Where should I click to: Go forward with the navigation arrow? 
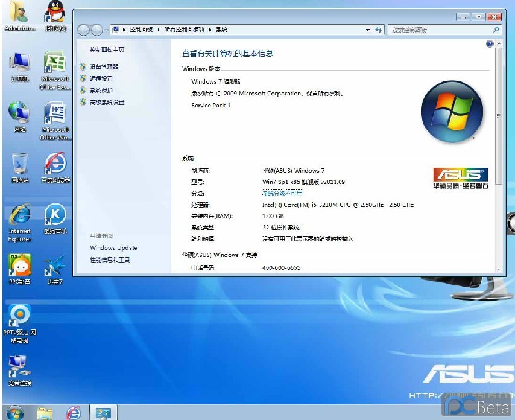[x=96, y=30]
